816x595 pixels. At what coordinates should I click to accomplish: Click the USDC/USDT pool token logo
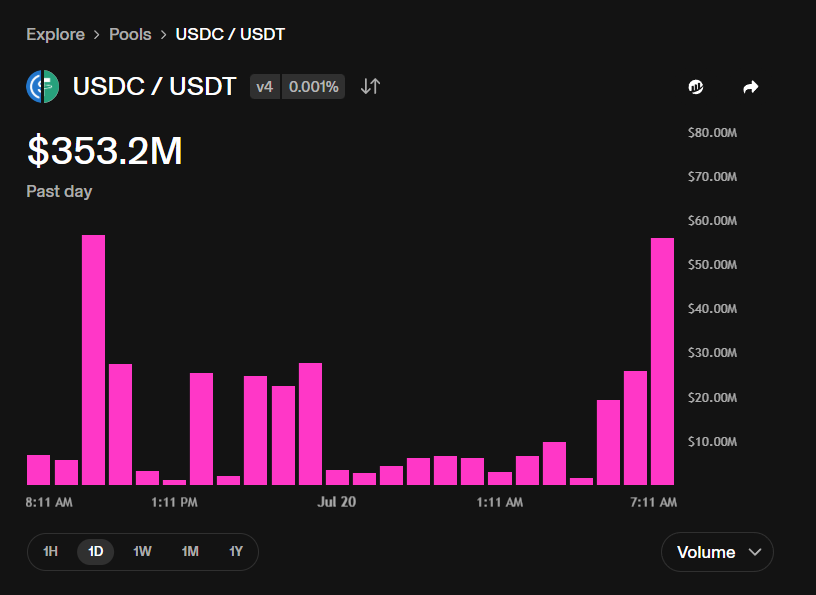pyautogui.click(x=43, y=86)
